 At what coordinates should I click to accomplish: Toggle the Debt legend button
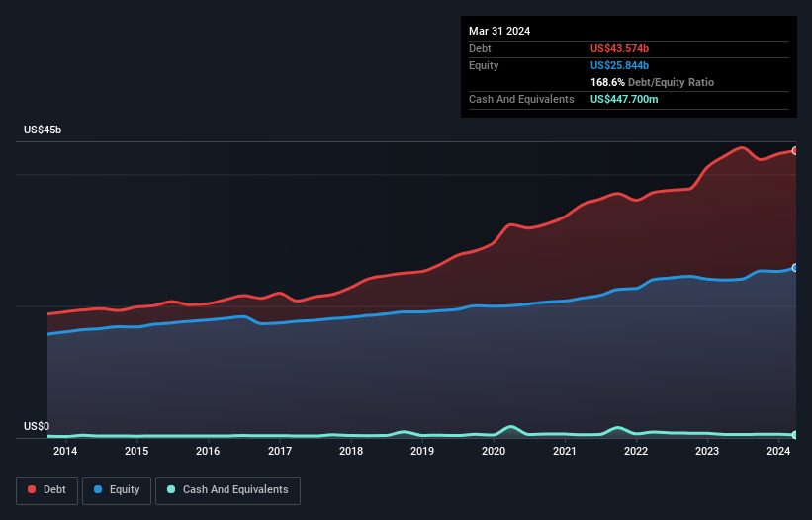pos(47,490)
